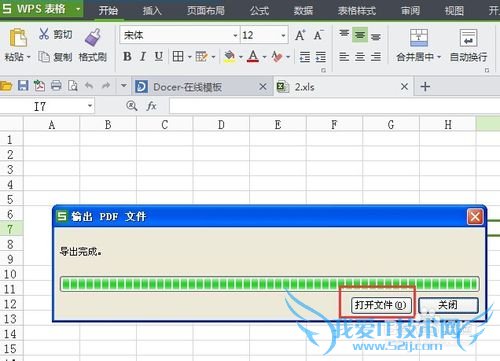The height and width of the screenshot is (361, 500).
Task: Set bottom vertical alignment
Action: 376,36
